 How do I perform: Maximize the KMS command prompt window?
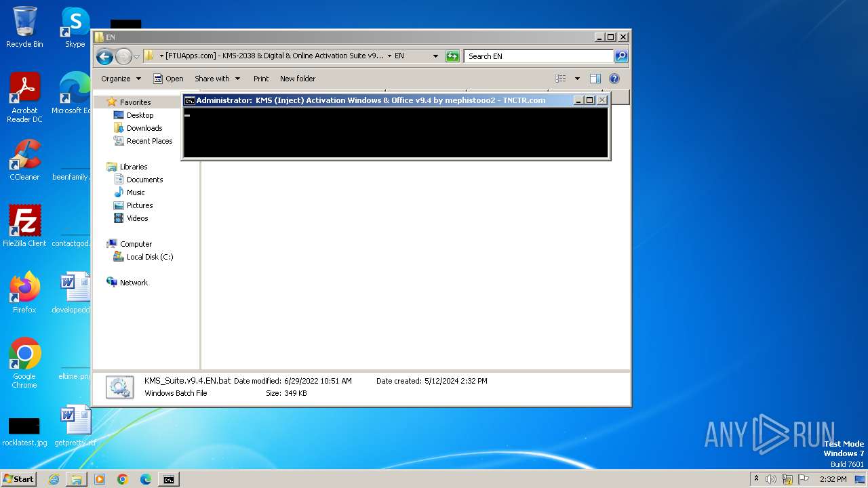(x=590, y=100)
